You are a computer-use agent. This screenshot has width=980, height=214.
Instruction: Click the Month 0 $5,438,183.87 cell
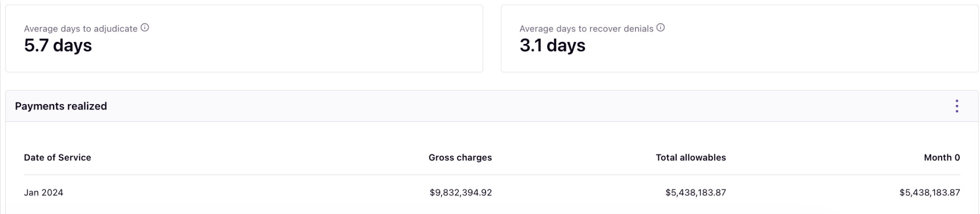click(930, 192)
